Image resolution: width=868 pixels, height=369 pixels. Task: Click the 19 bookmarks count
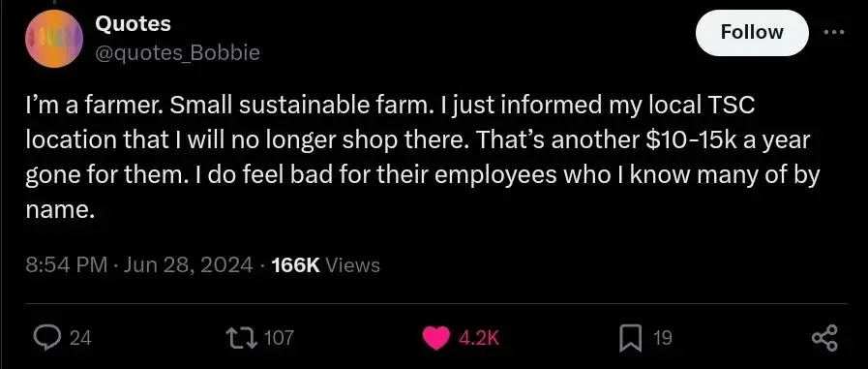point(663,337)
